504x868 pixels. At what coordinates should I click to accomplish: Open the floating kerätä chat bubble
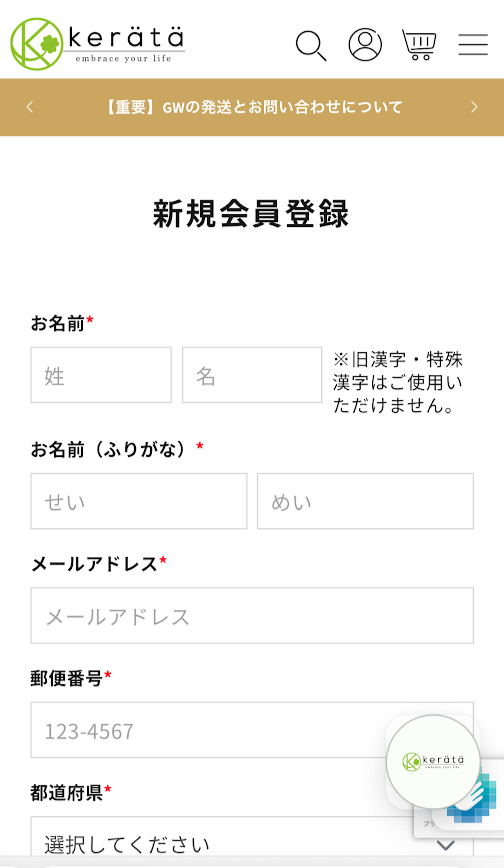(433, 762)
